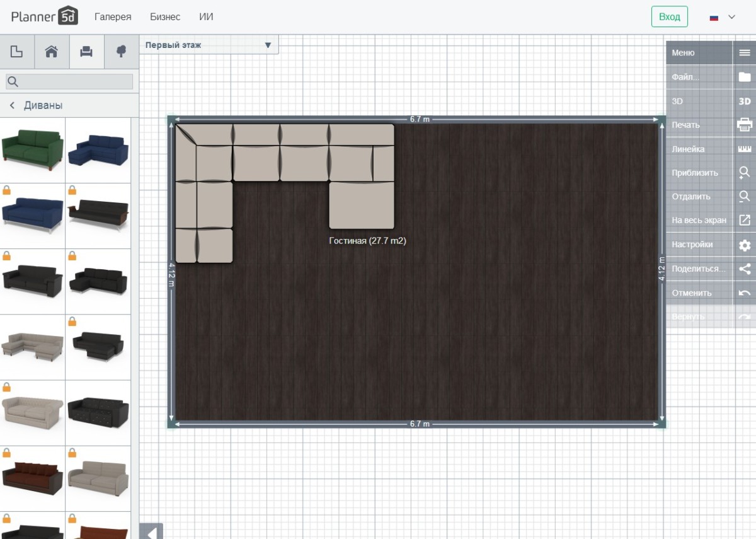This screenshot has width=756, height=539.
Task: Select the locked black sofa with wooden armrests
Action: coord(98,216)
